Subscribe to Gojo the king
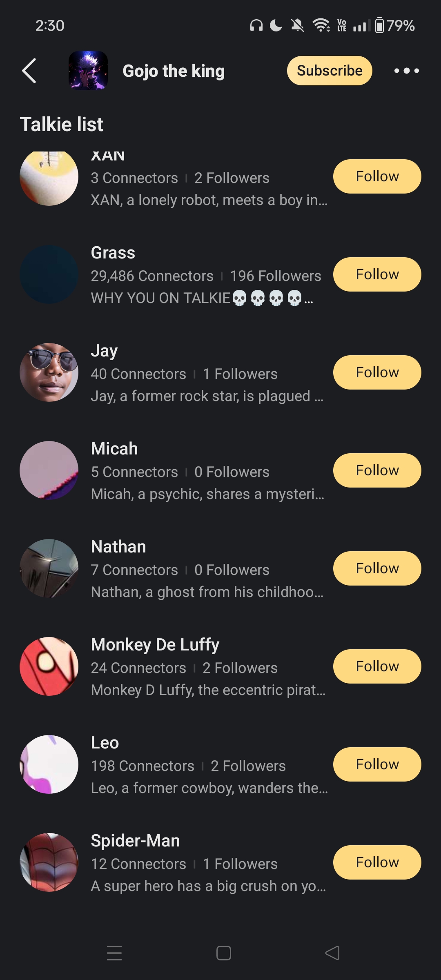This screenshot has width=441, height=980. tap(329, 71)
